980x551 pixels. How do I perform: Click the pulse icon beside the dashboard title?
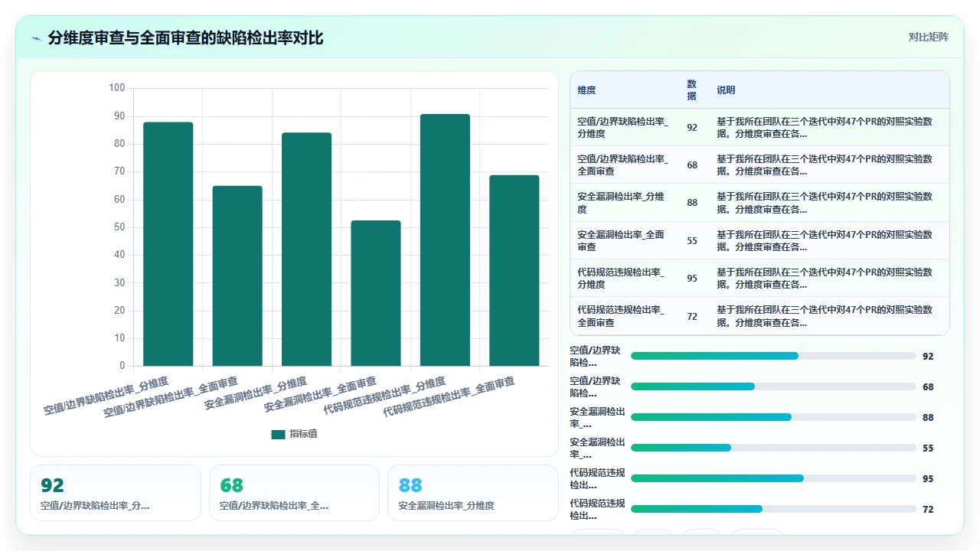36,37
